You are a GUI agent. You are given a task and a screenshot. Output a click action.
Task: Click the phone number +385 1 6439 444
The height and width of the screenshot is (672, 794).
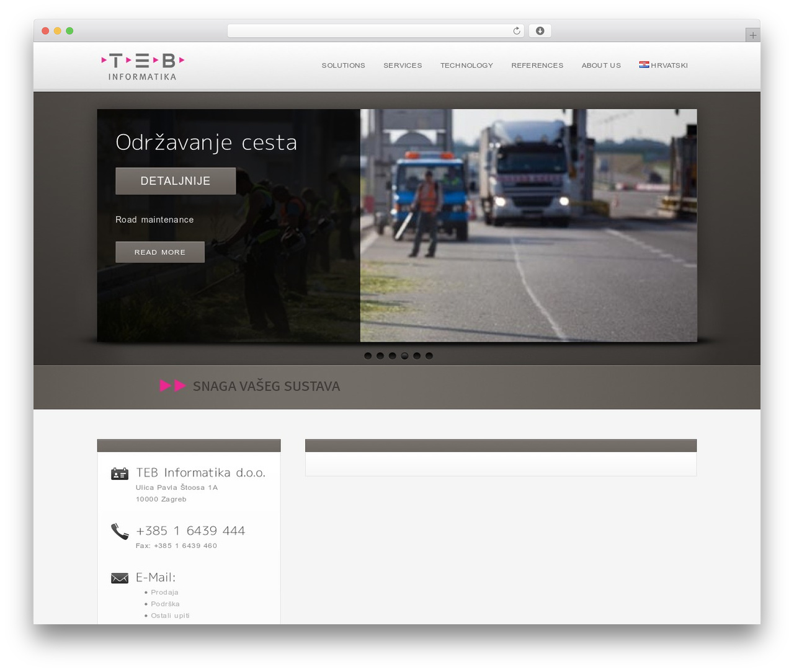tap(190, 531)
